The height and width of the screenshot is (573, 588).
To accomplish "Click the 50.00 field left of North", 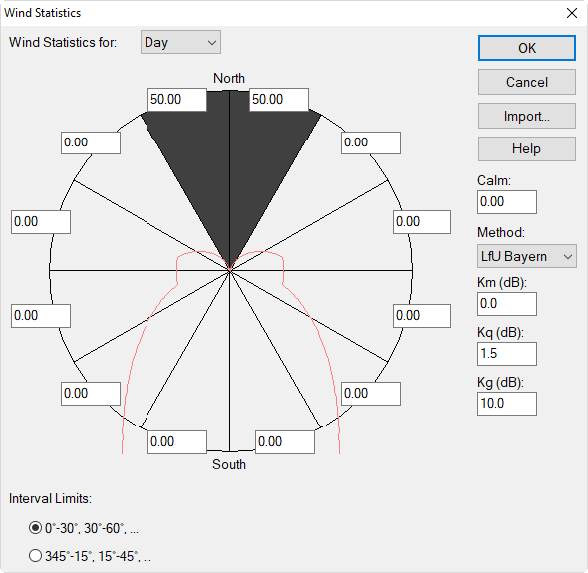I will pyautogui.click(x=177, y=100).
